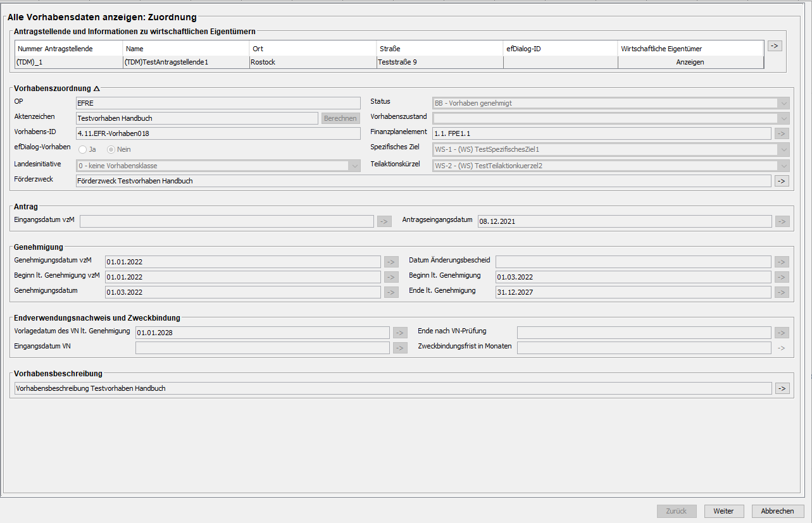Click arrow beside Beginn lt. Genehmigung 01.03.2022
812x523 pixels.
point(782,277)
